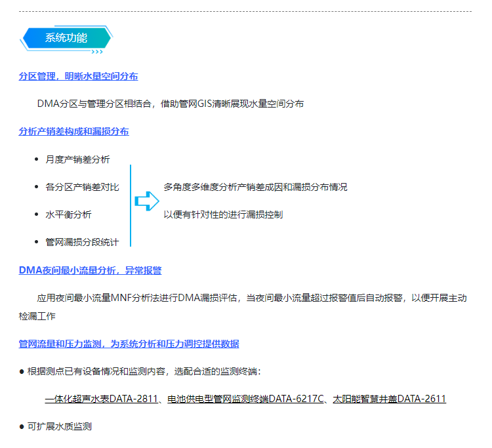
Task: Select the 各分区产销差对比 bullet item
Action: (82, 187)
